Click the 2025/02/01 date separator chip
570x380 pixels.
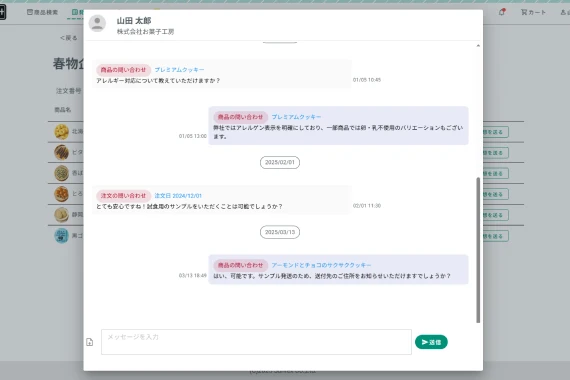280,162
